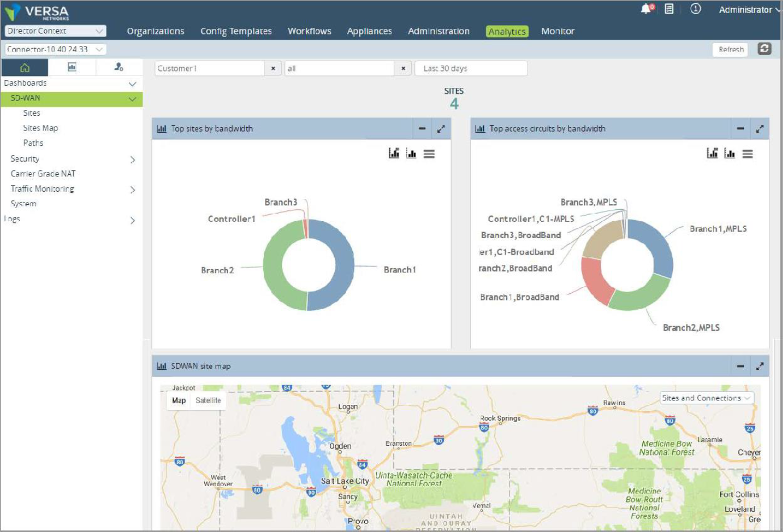Screen dimensions: 783x532
Task: Clear the 'all' filter with x
Action: tap(403, 69)
